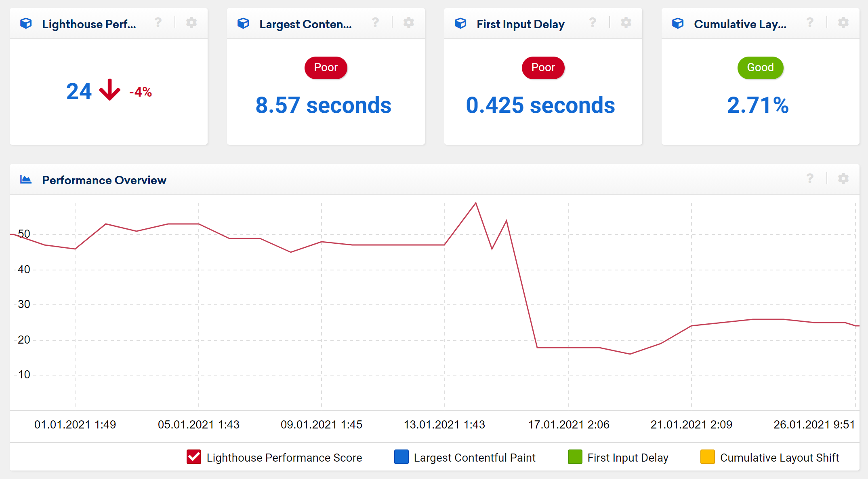Viewport: 868px width, 479px height.
Task: Open help for Largest Contentful Paint card
Action: [x=375, y=23]
